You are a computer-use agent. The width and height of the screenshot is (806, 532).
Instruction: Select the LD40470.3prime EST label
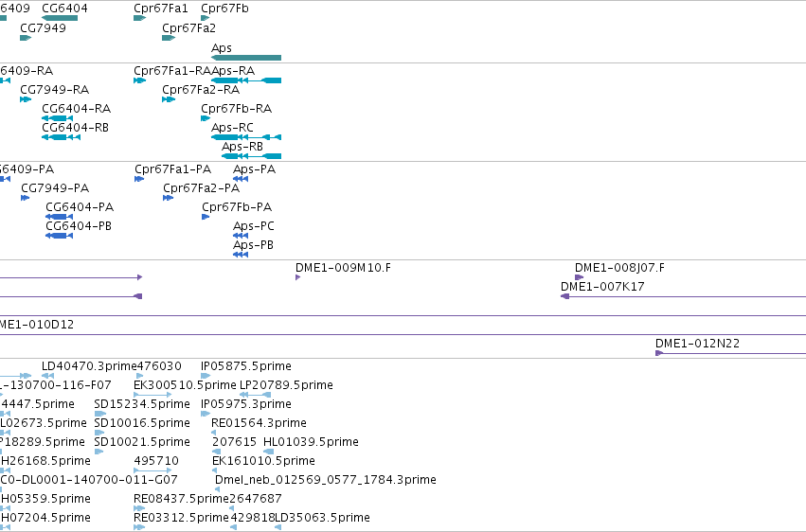tap(89, 366)
